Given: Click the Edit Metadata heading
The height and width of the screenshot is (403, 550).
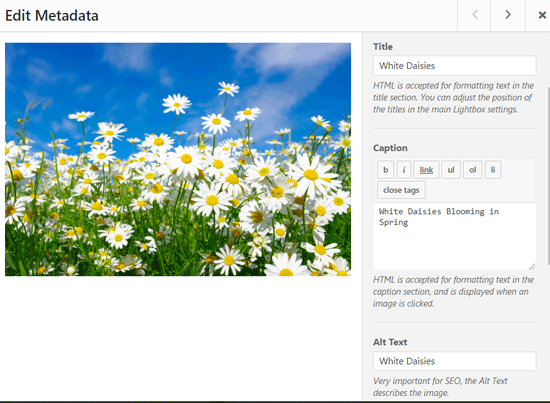Looking at the screenshot, I should coord(52,16).
